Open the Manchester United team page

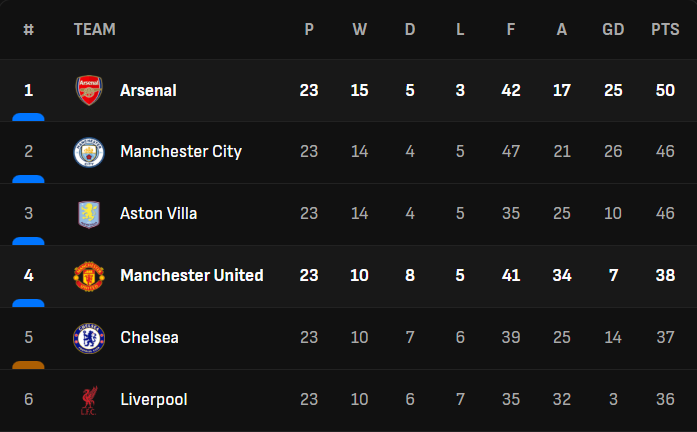[x=191, y=276]
